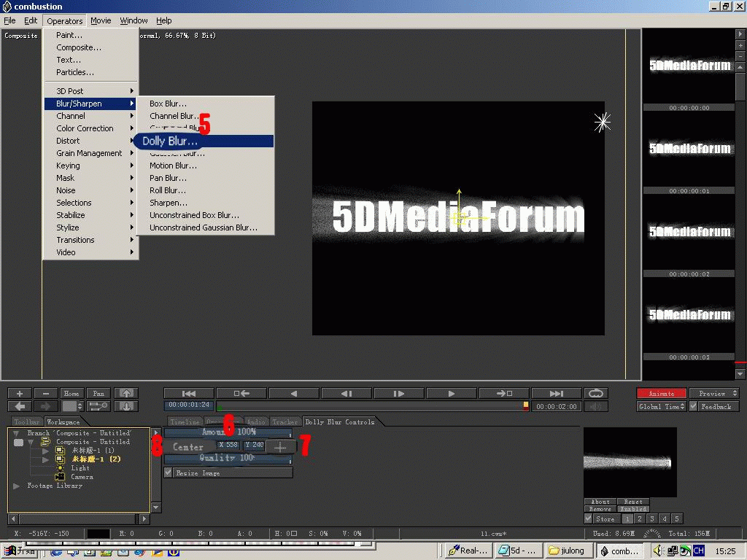Click the Home view button
The width and height of the screenshot is (747, 560).
71,393
